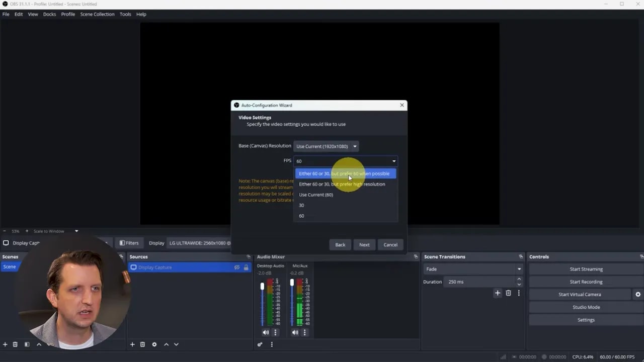The width and height of the screenshot is (644, 362).
Task: Open the Scene Collection menu
Action: pyautogui.click(x=97, y=14)
